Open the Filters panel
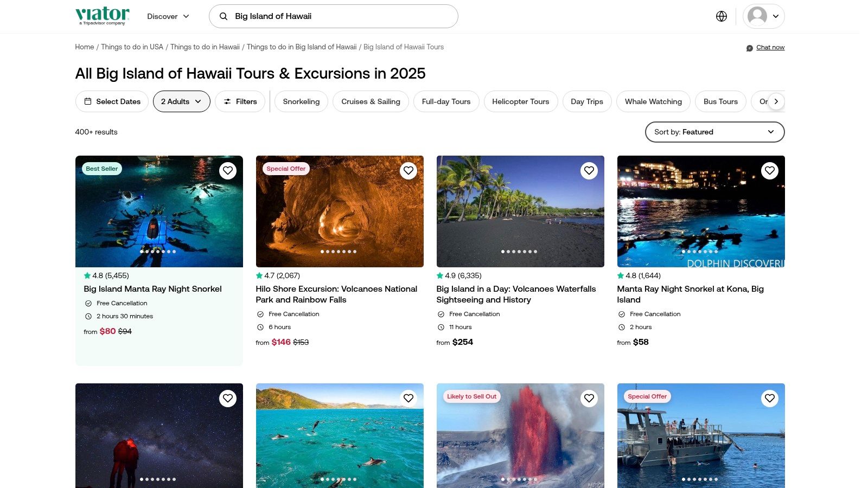868x488 pixels. coord(240,101)
